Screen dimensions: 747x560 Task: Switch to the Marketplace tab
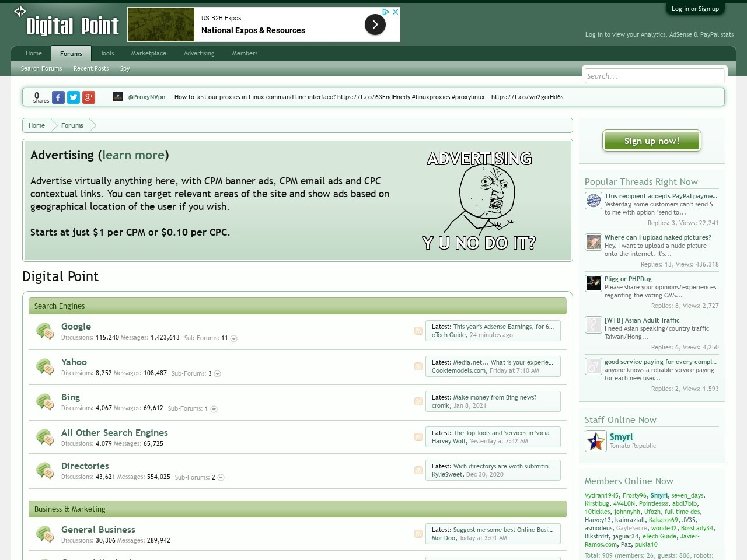click(x=149, y=53)
